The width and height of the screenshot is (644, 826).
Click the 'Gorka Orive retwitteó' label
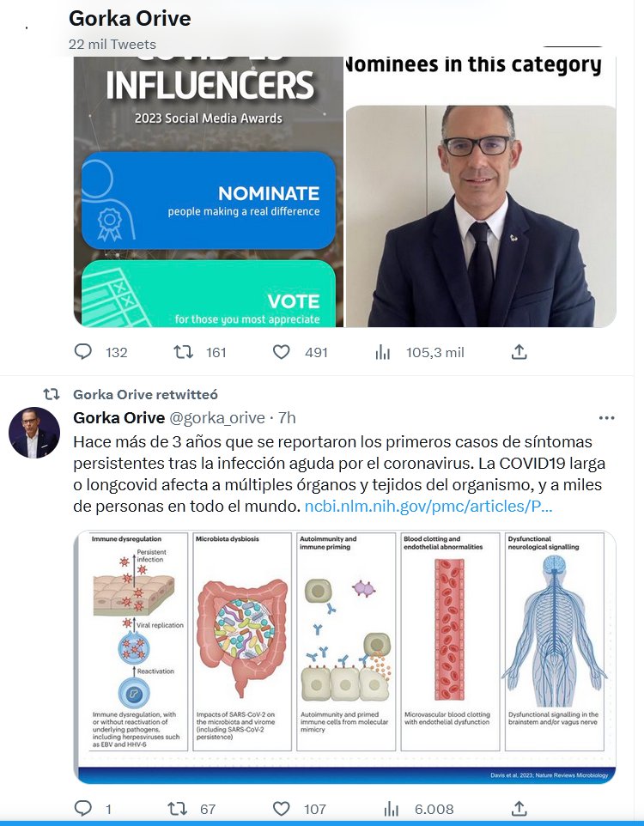point(145,395)
